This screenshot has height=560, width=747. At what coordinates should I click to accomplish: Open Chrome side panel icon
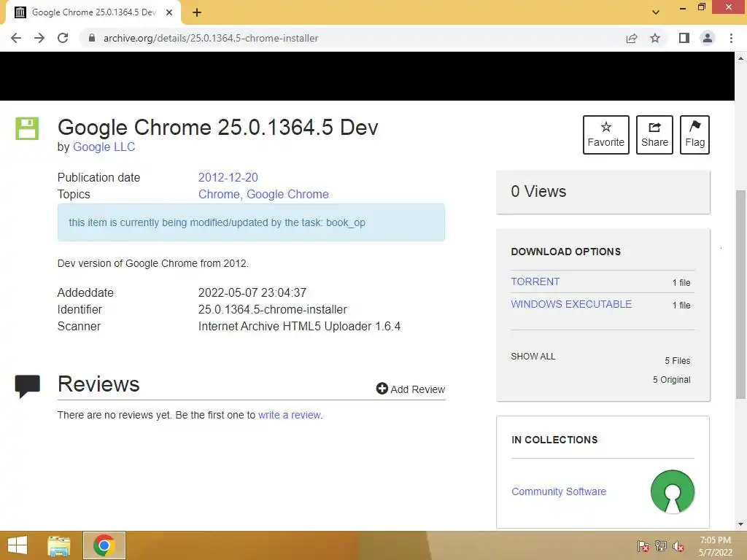pos(684,38)
